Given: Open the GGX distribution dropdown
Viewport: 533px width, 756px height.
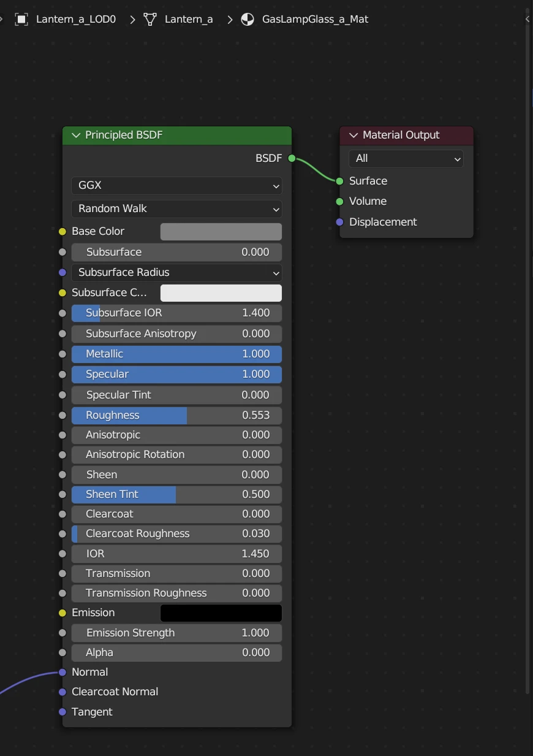Looking at the screenshot, I should pyautogui.click(x=176, y=186).
